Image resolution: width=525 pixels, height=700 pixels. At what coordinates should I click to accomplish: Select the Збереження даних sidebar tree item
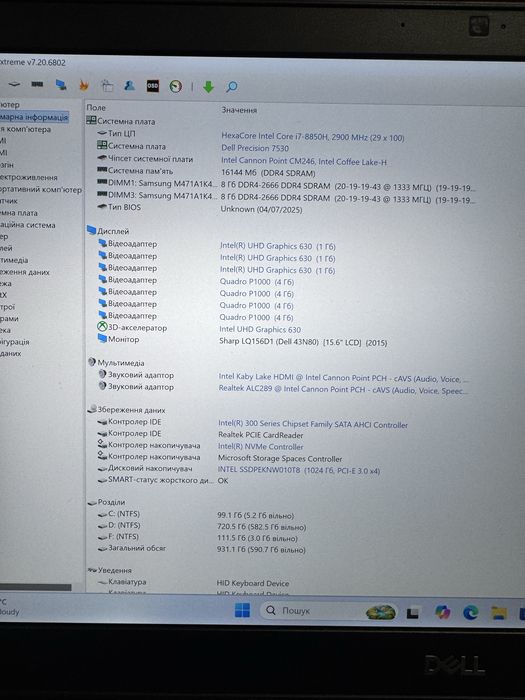[x=25, y=271]
